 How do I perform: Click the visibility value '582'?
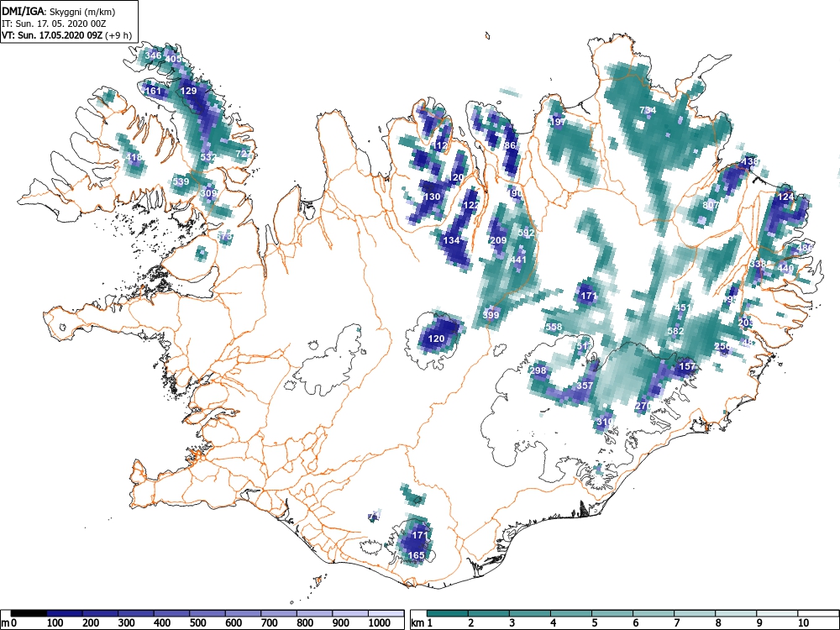coord(676,331)
